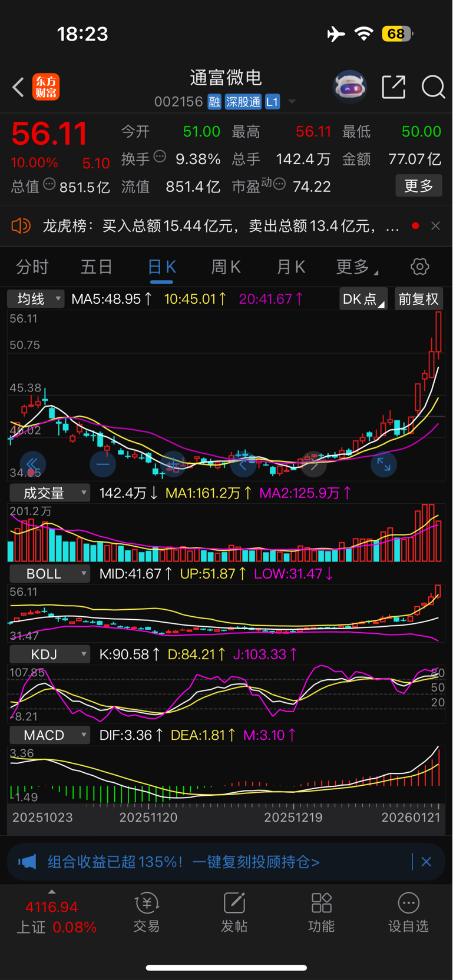This screenshot has height=980, width=453.
Task: Open 交易 trading tab
Action: tap(147, 913)
